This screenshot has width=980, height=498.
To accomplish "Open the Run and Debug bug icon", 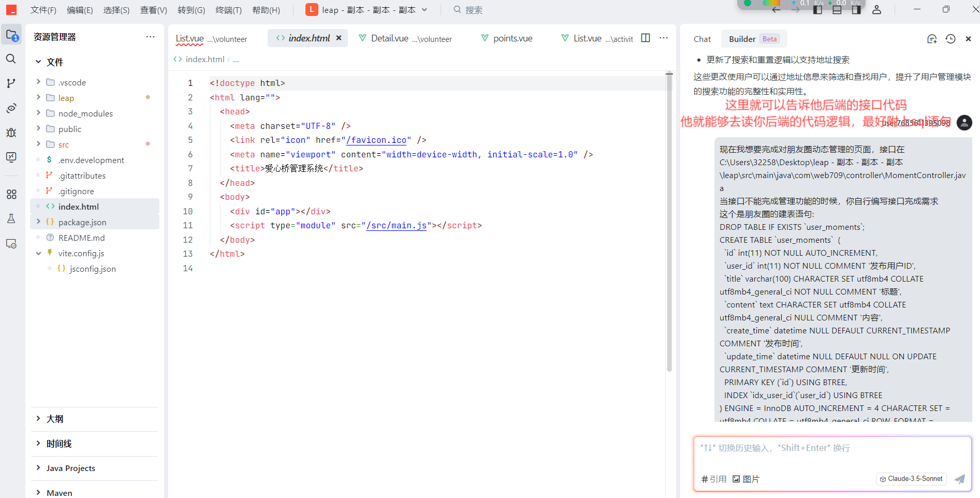I will 11,133.
